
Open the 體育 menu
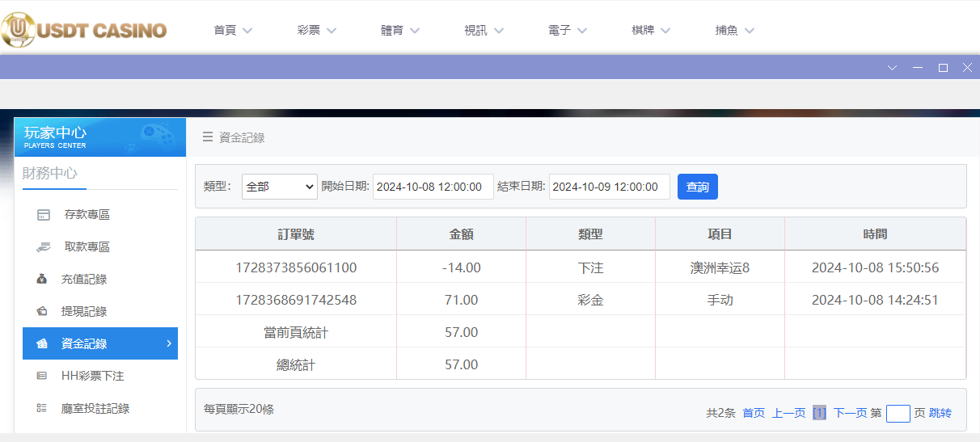point(400,31)
